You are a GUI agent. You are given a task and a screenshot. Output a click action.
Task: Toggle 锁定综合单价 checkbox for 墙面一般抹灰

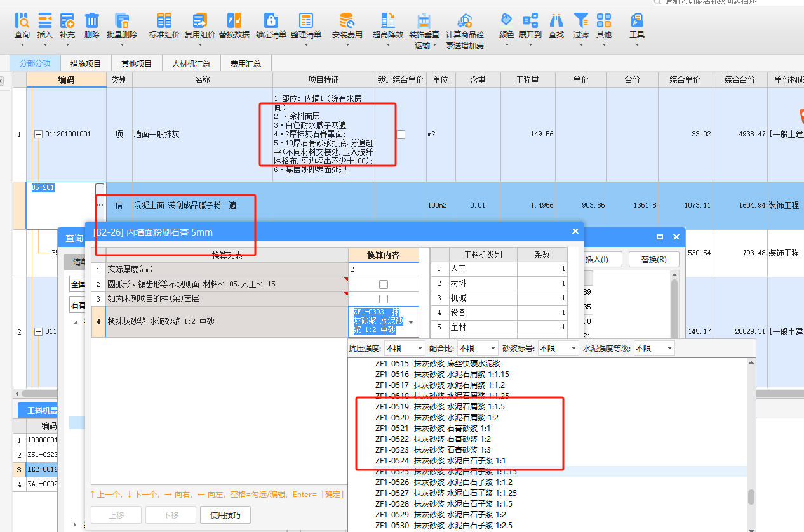pos(401,135)
